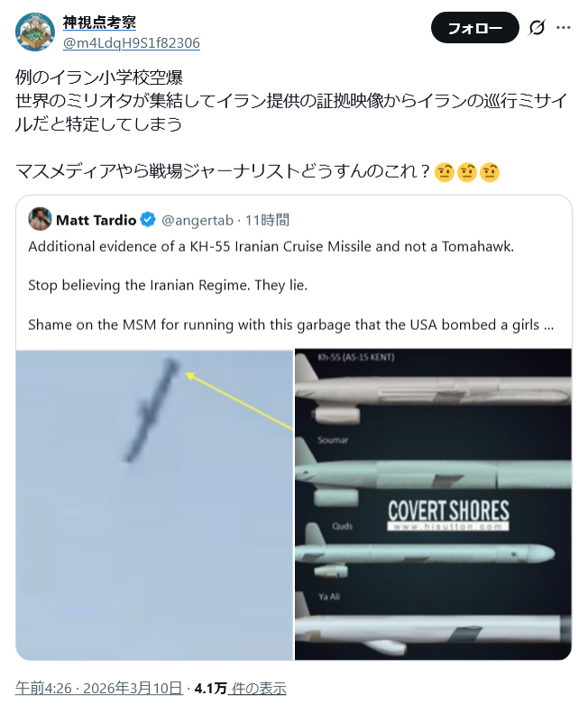Open the Matt Tardio quoted author name
Viewport: 588px width, 713px height.
[x=96, y=220]
